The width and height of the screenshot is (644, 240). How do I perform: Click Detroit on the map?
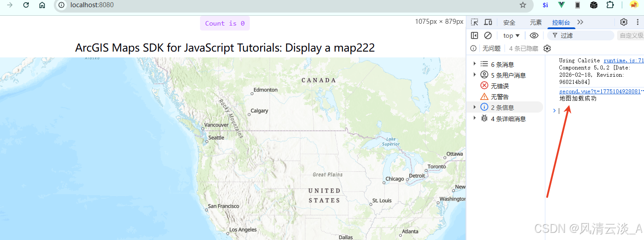(x=417, y=175)
